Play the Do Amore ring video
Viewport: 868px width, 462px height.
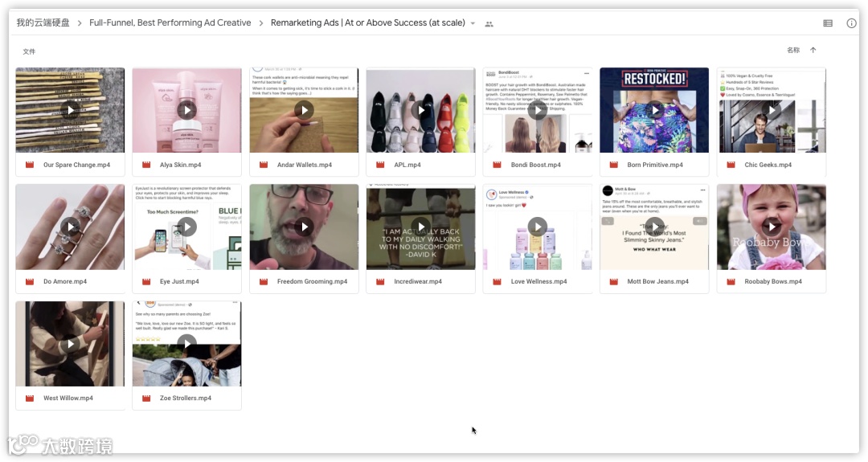click(70, 227)
